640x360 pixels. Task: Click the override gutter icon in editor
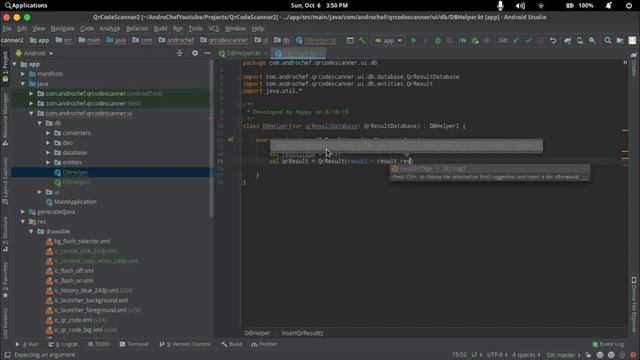231,140
